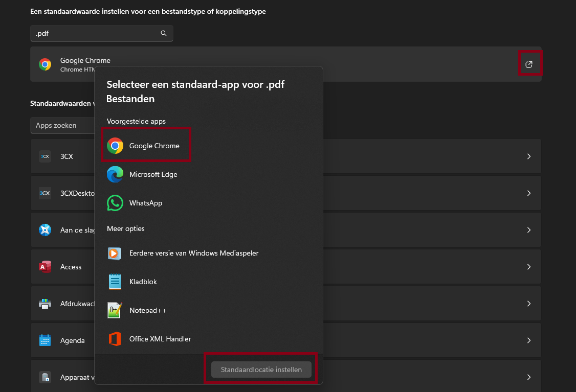The image size is (576, 392).
Task: Expand the Apparaat row chevron
Action: tap(529, 377)
